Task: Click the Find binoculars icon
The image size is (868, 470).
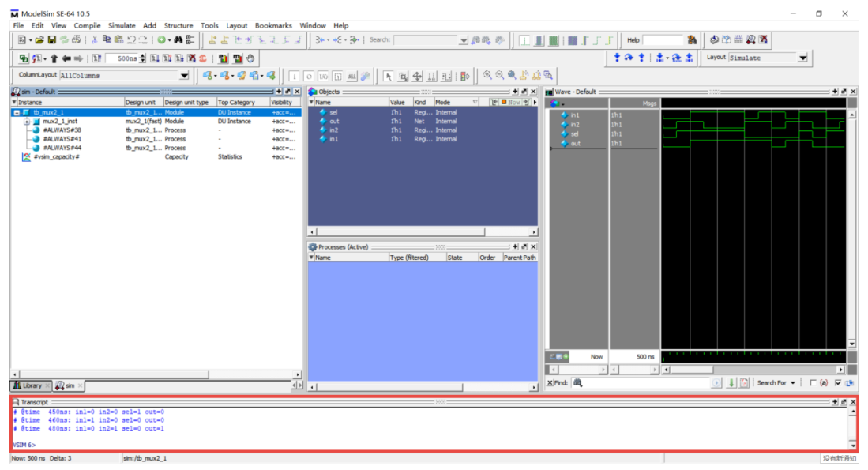Action: (x=178, y=39)
